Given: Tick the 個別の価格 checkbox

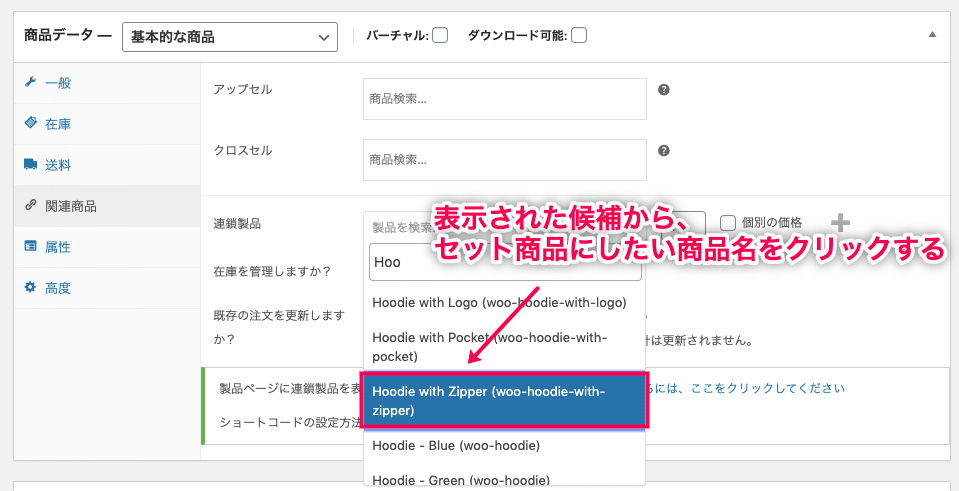Looking at the screenshot, I should (x=728, y=223).
